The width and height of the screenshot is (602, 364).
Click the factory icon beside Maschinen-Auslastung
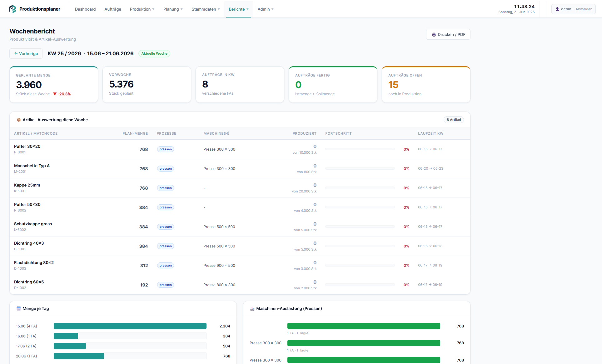[x=252, y=309]
